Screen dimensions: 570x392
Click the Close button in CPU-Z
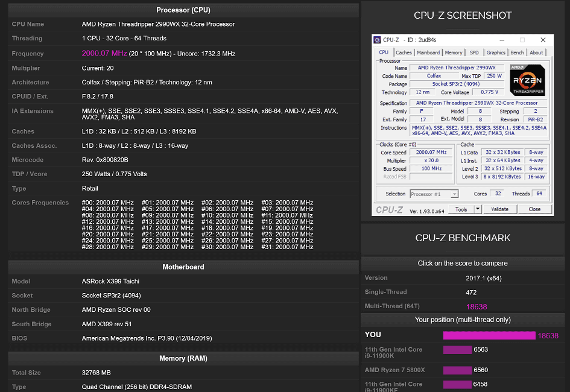coord(534,209)
